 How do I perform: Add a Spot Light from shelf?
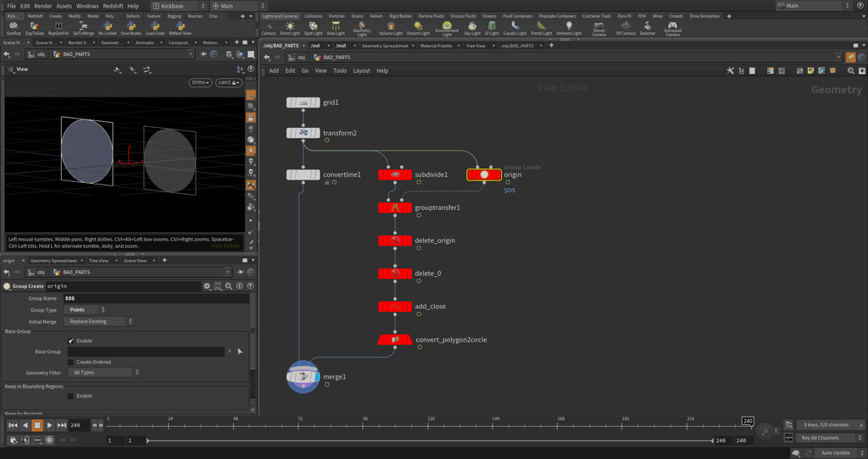(314, 28)
